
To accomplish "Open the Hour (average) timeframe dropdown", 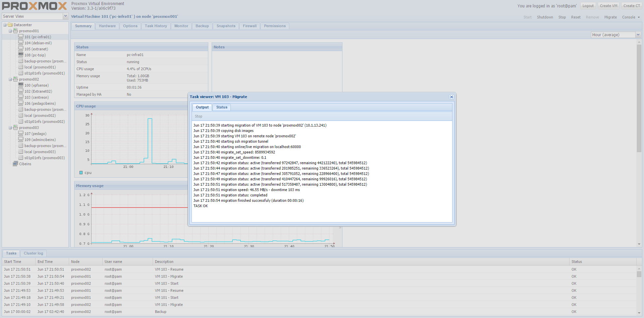I will coord(638,35).
